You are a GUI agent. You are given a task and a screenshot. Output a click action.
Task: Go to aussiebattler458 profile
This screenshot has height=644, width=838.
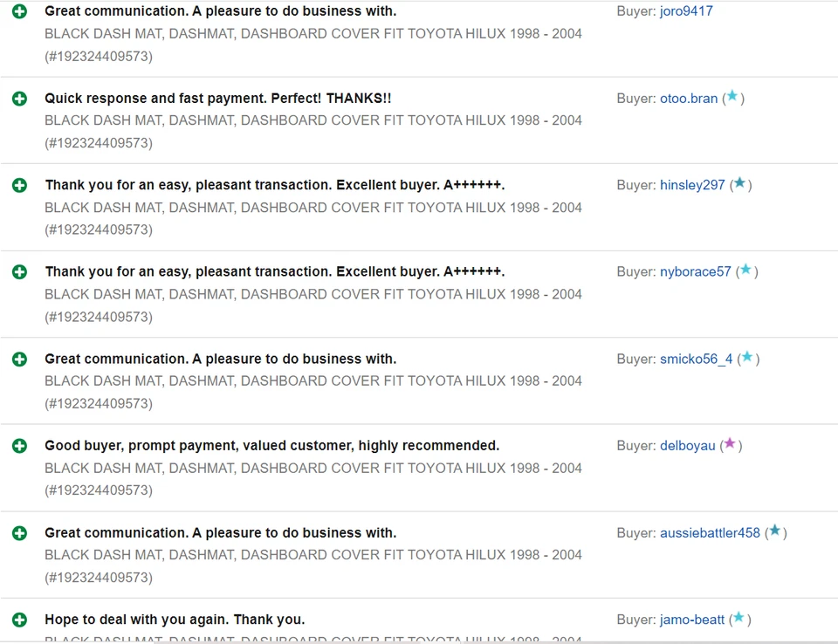coord(710,532)
